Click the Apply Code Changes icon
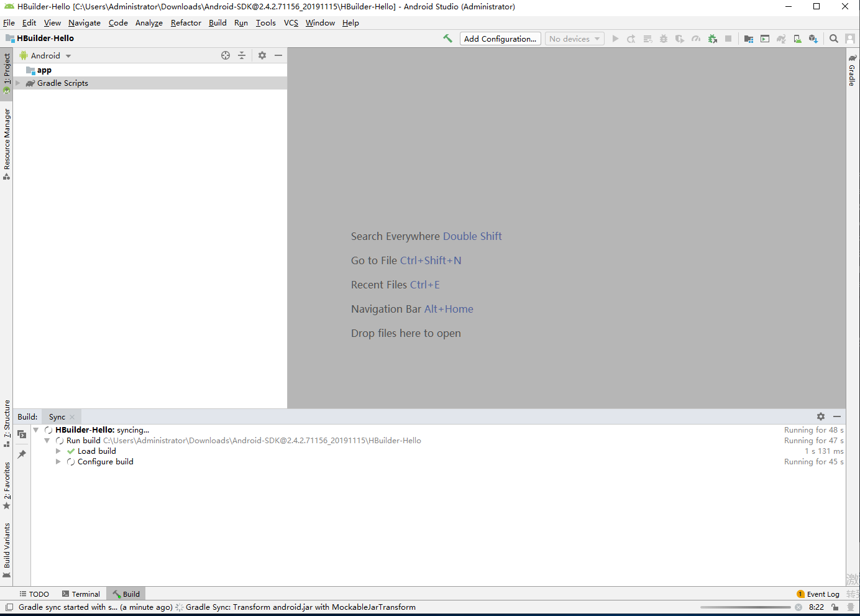This screenshot has height=616, width=860. point(647,39)
